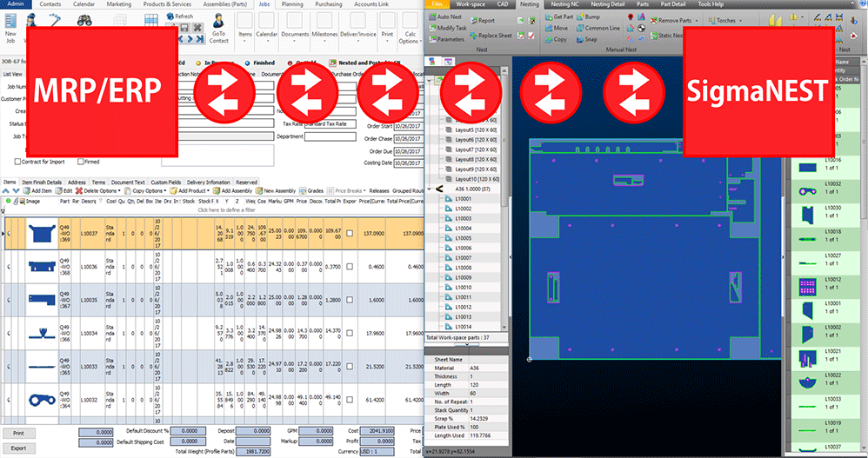Viewport: 868px width, 458px height.
Task: Click the Export button at bottom
Action: tap(18, 448)
